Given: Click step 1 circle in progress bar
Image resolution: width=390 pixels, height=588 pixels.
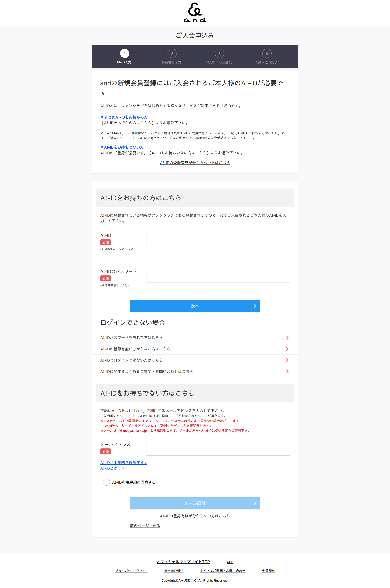Looking at the screenshot, I should [124, 53].
